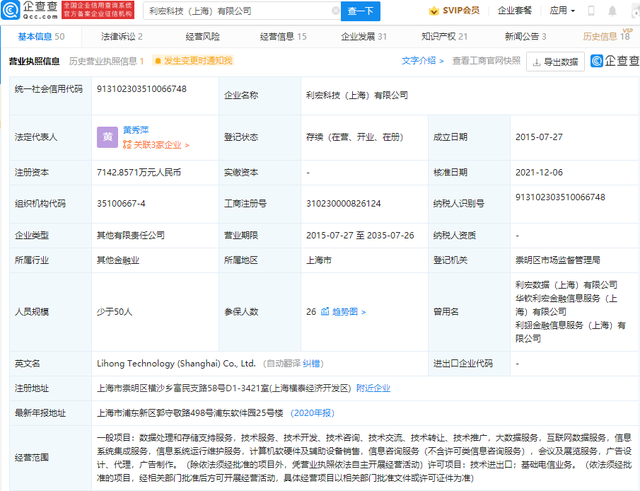Open notifications bell icon

[612, 11]
